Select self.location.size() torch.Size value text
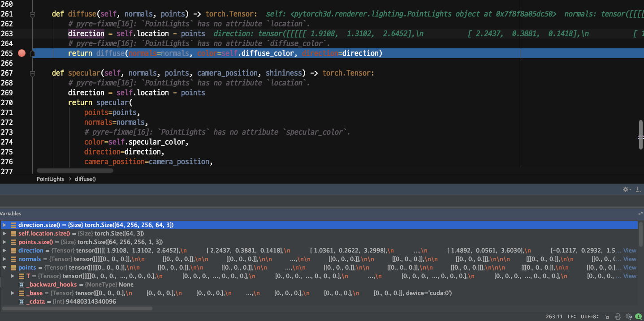Viewport: 644px width, 321px height. tap(119, 233)
